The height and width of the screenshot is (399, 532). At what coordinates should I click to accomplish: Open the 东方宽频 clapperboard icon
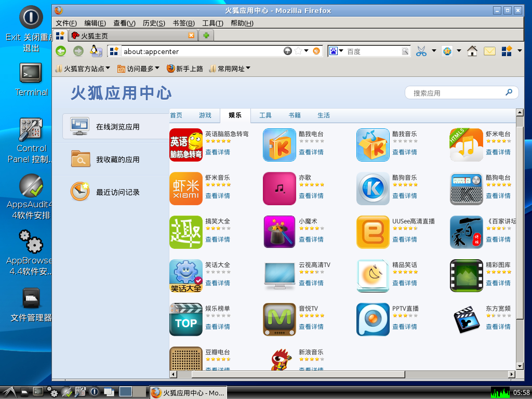tap(466, 320)
